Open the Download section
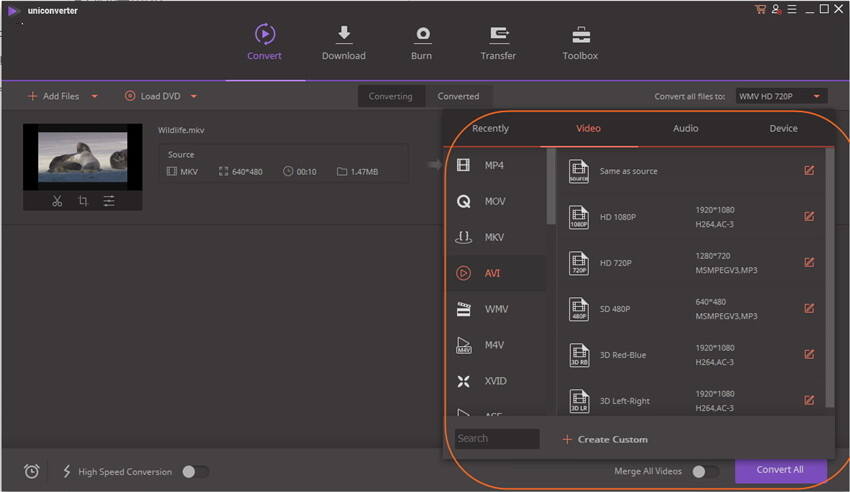Screen dimensions: 850x492 coord(344,42)
